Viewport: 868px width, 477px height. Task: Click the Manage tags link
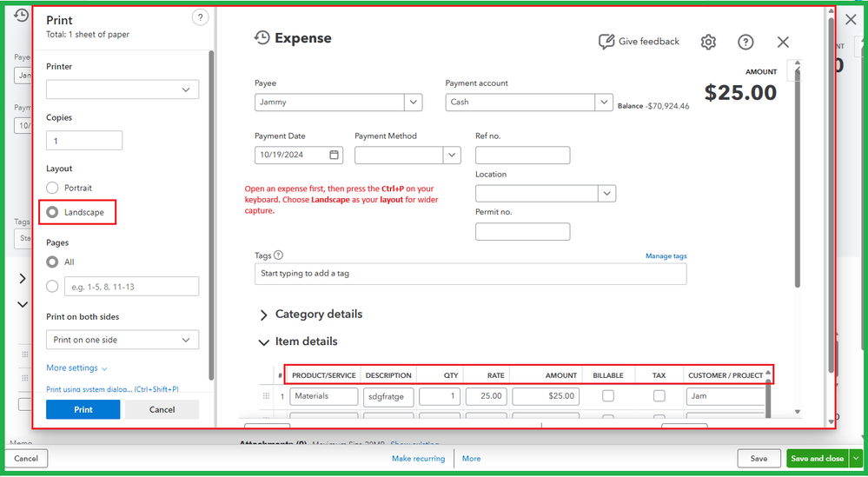(x=666, y=256)
